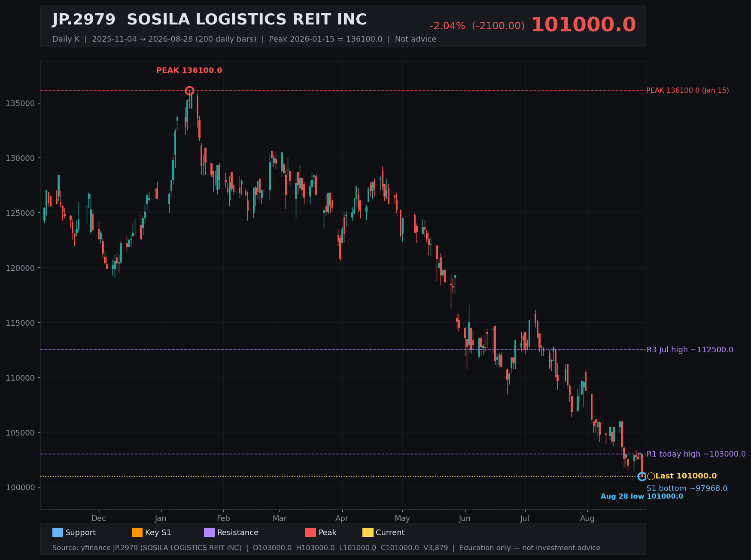The height and width of the screenshot is (560, 751).
Task: Click the change text '-2.04% (-2100.00)'
Action: click(x=477, y=26)
